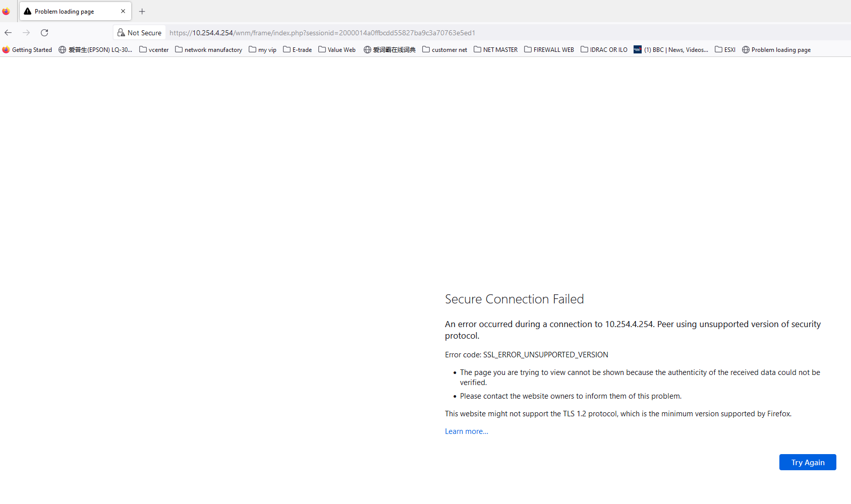Click the TLS 1.2 protocol notice text
This screenshot has width=851, height=504.
pos(618,414)
